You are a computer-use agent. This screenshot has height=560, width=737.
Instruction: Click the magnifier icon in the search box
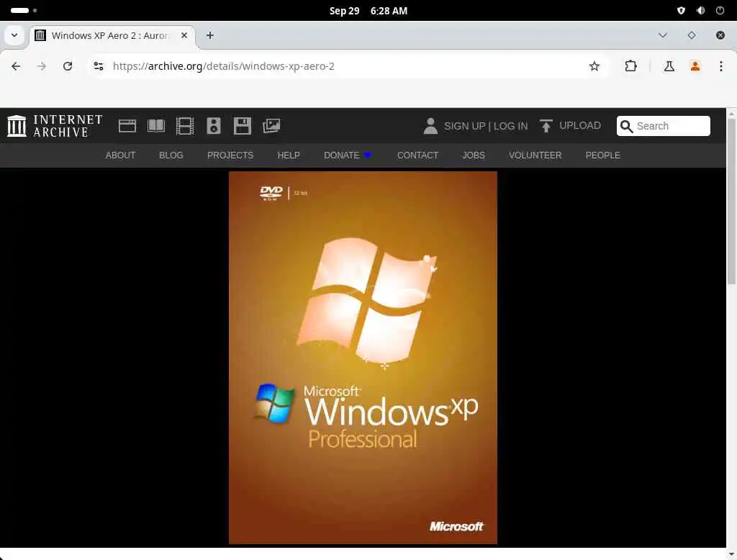click(626, 126)
